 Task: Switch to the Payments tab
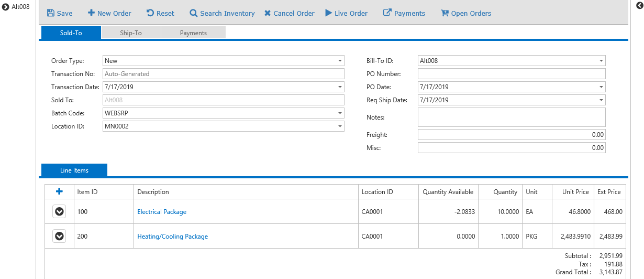click(x=193, y=33)
